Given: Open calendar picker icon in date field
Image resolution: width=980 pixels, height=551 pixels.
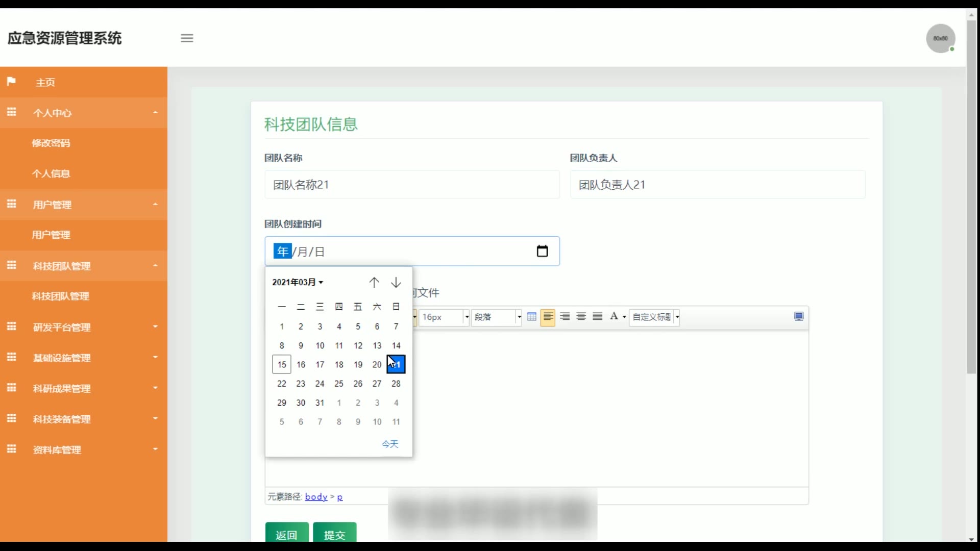Looking at the screenshot, I should pos(542,251).
